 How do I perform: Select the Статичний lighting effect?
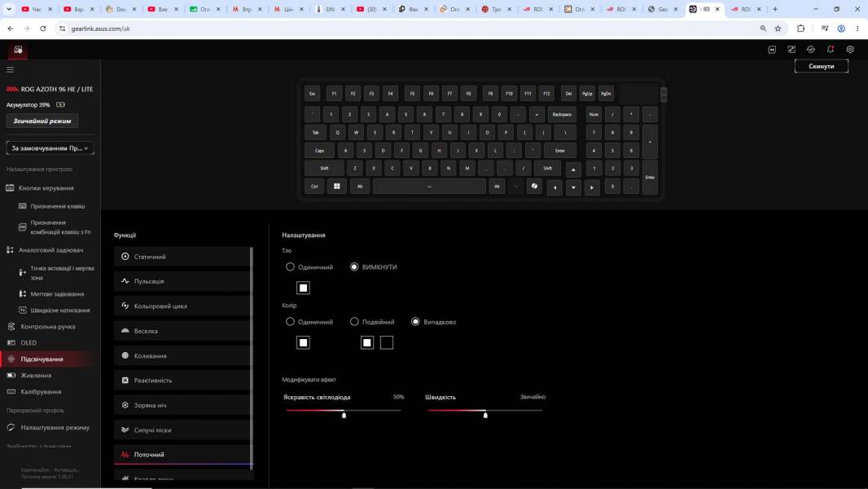pyautogui.click(x=182, y=257)
